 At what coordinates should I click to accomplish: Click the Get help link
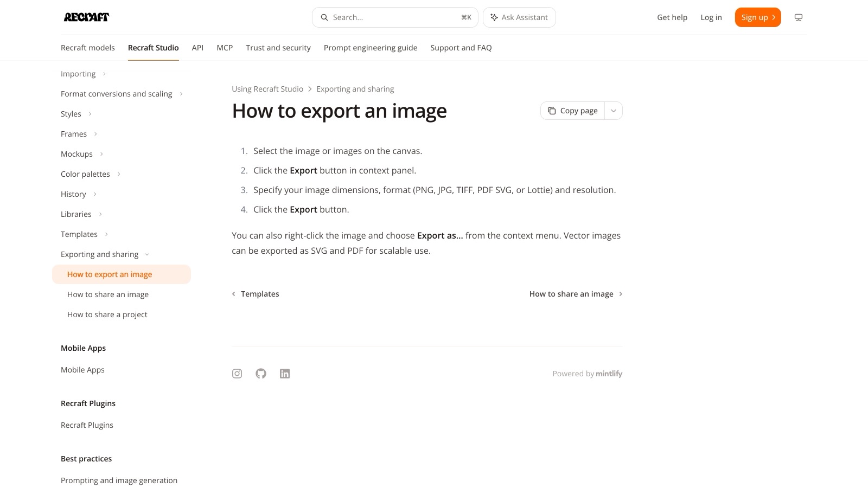672,17
